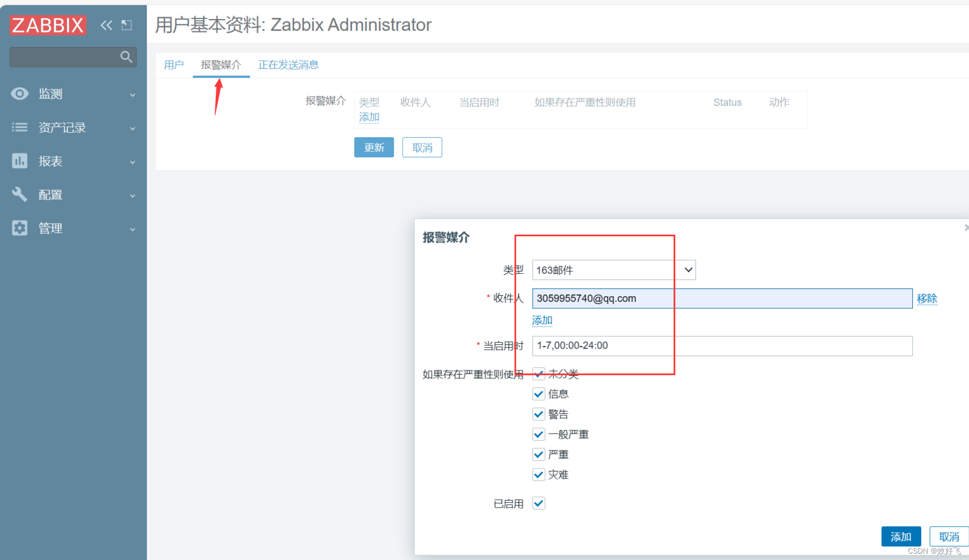Click the 收件人 email input field
Screen dimensions: 969x560
[722, 298]
